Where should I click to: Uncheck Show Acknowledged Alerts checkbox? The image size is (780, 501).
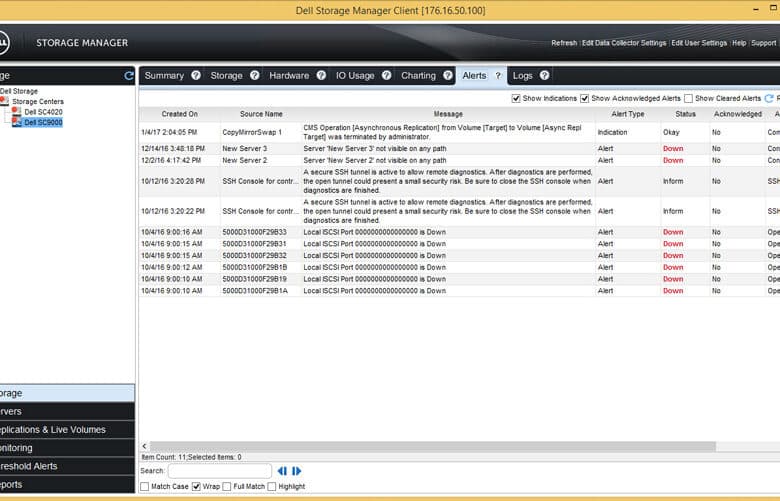pyautogui.click(x=585, y=99)
